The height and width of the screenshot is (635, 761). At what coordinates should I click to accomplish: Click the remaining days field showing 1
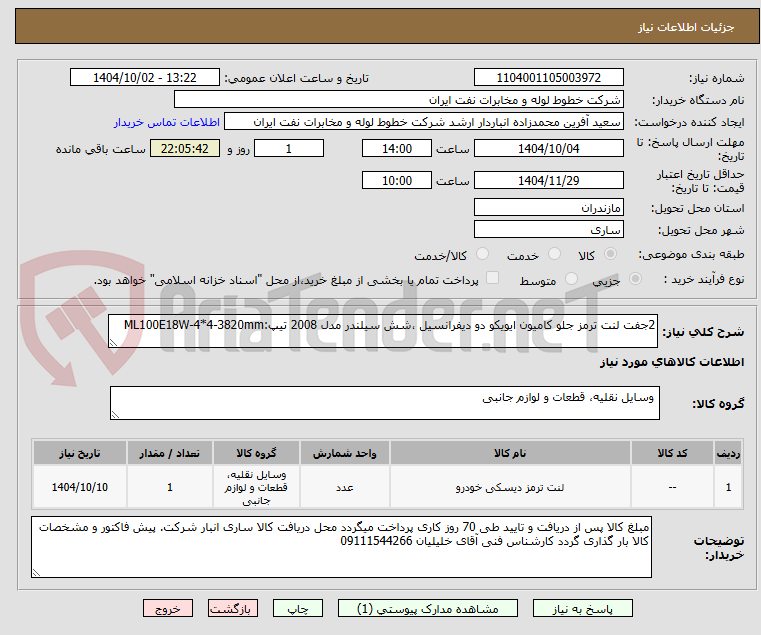click(289, 149)
